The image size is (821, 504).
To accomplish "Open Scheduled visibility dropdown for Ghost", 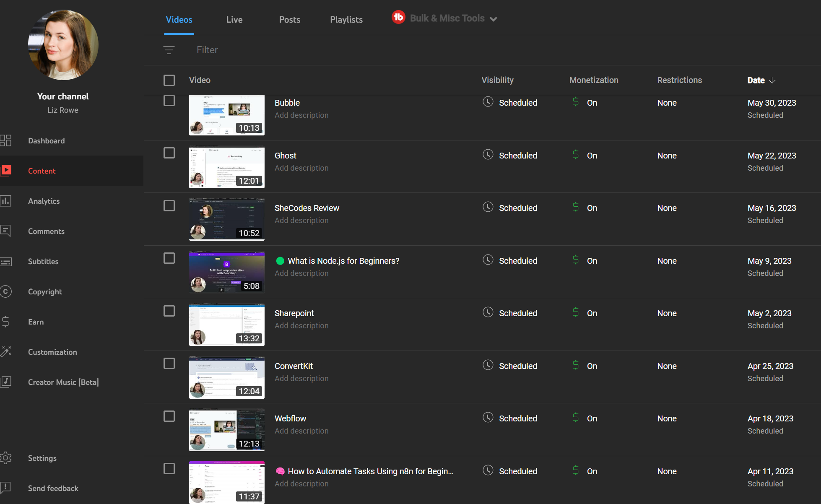I will pos(518,156).
